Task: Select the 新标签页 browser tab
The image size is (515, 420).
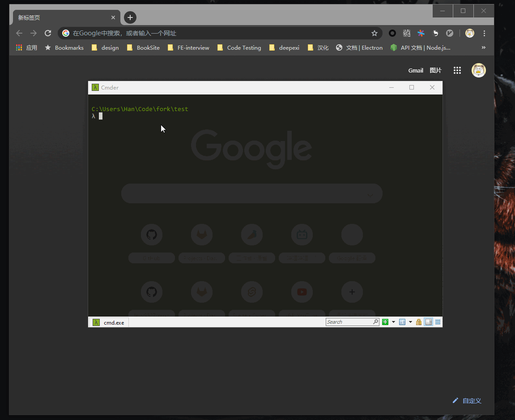Action: tap(67, 17)
